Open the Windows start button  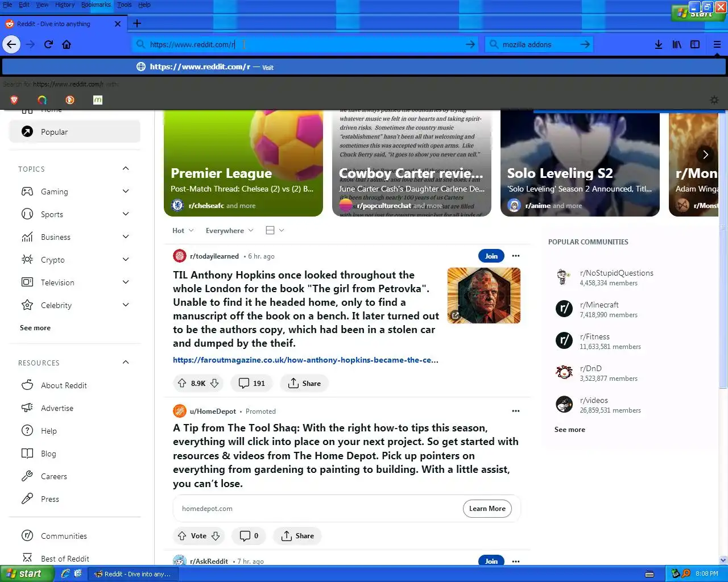tap(27, 574)
